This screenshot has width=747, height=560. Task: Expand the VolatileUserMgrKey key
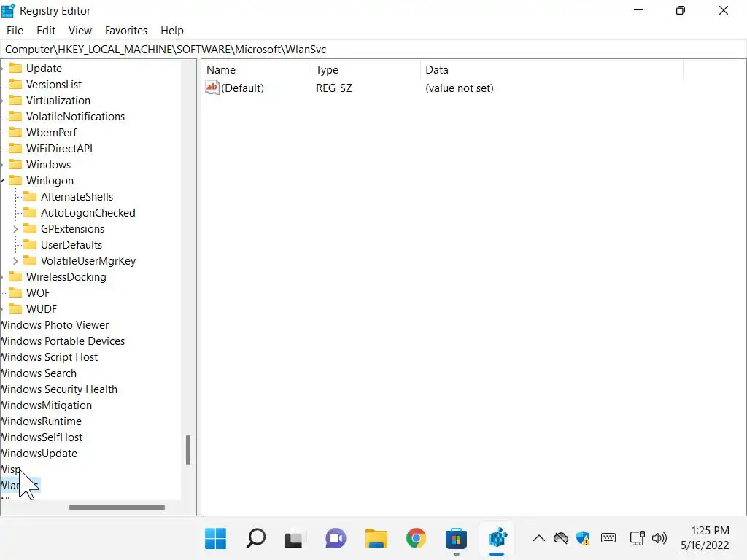[x=15, y=261]
